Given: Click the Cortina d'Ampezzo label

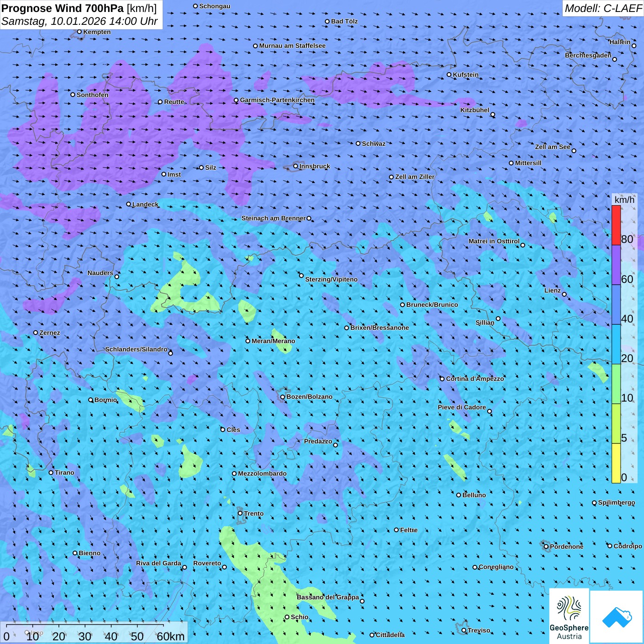Looking at the screenshot, I should pos(475,379).
